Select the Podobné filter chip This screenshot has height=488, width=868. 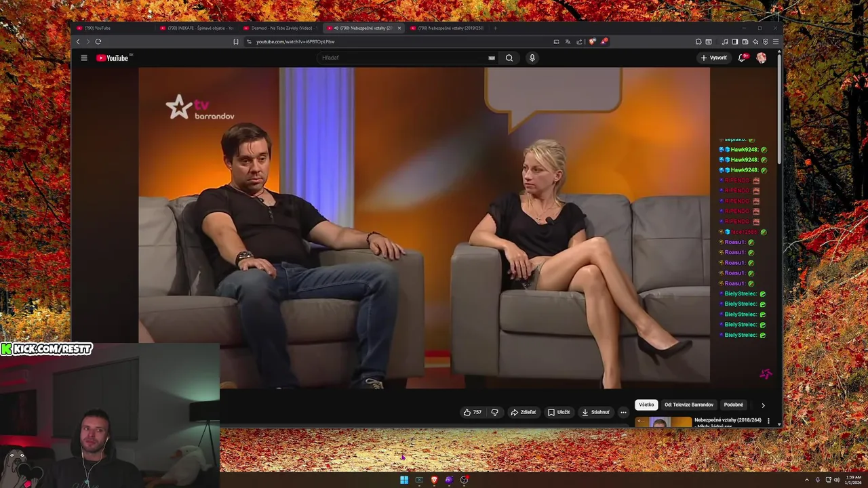pos(734,405)
